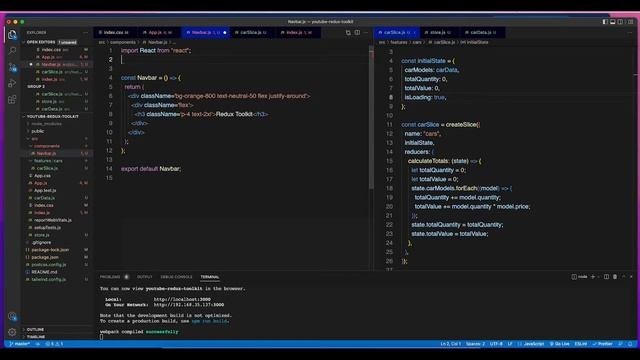The height and width of the screenshot is (360, 640).
Task: Switch to the App.js editor tab
Action: point(159,33)
